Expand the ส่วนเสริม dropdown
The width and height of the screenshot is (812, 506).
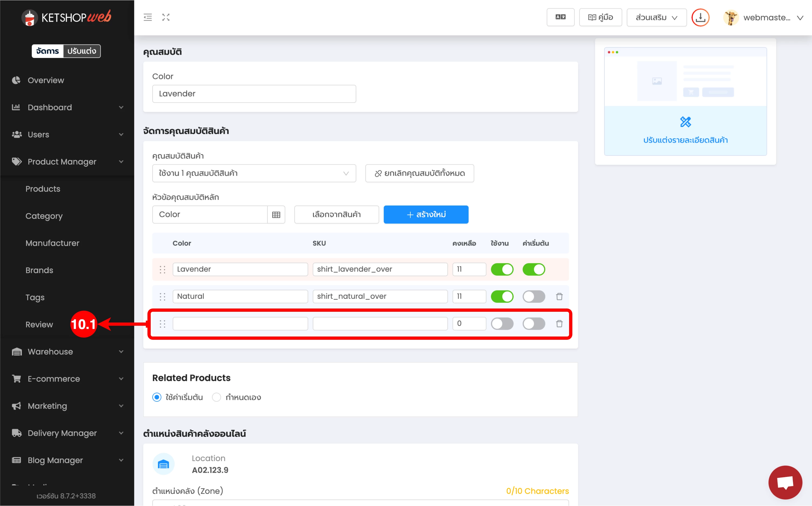[656, 18]
